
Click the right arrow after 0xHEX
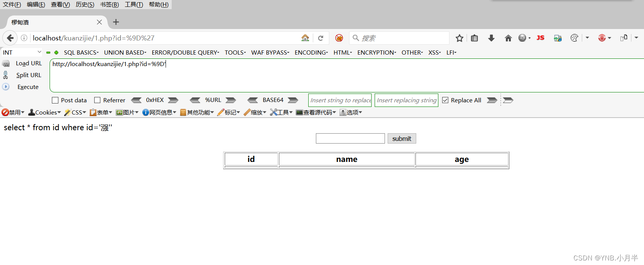click(173, 100)
